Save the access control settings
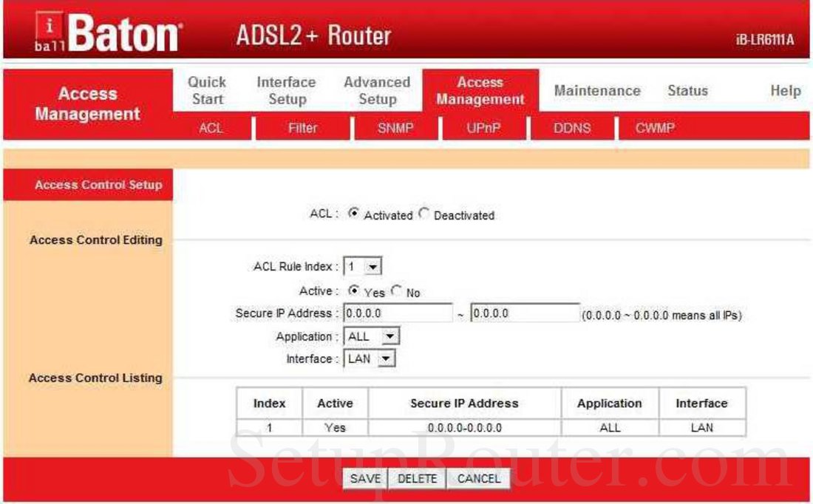The width and height of the screenshot is (813, 504). tap(367, 478)
